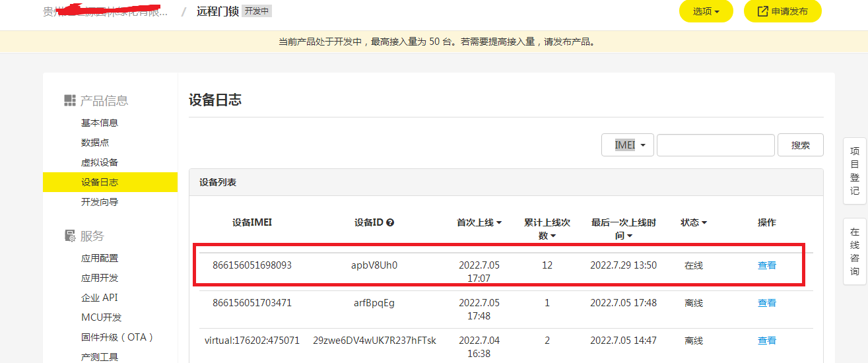Sort by 累计上线次数 column
Screen dimensions: 868x363
click(x=547, y=229)
